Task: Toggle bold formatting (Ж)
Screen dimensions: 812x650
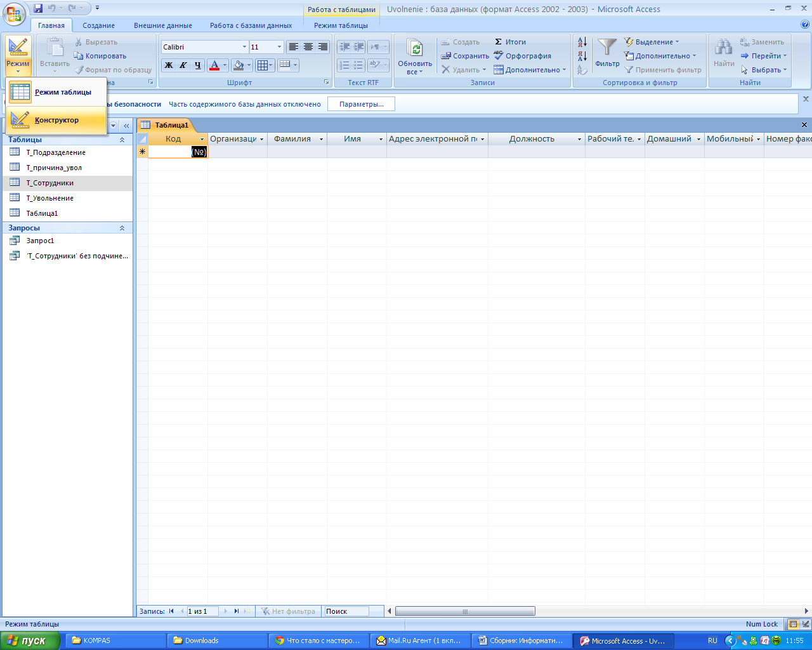Action: [x=169, y=65]
